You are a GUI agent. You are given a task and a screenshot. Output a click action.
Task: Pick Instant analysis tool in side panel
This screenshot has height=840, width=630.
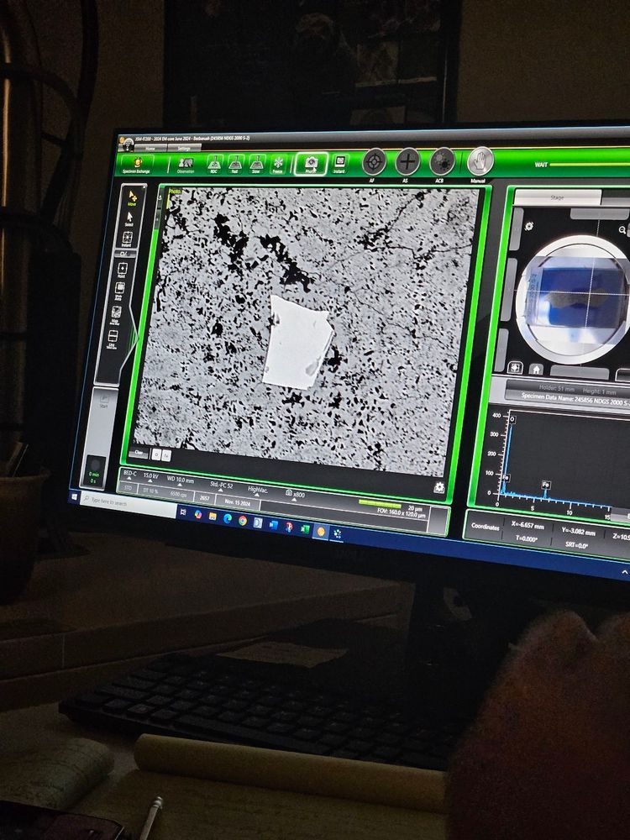(128, 239)
